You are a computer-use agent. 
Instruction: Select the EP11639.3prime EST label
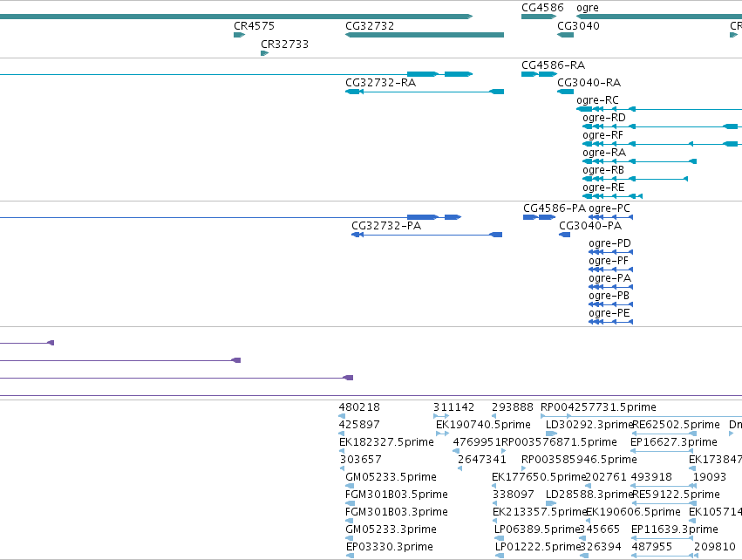[675, 529]
